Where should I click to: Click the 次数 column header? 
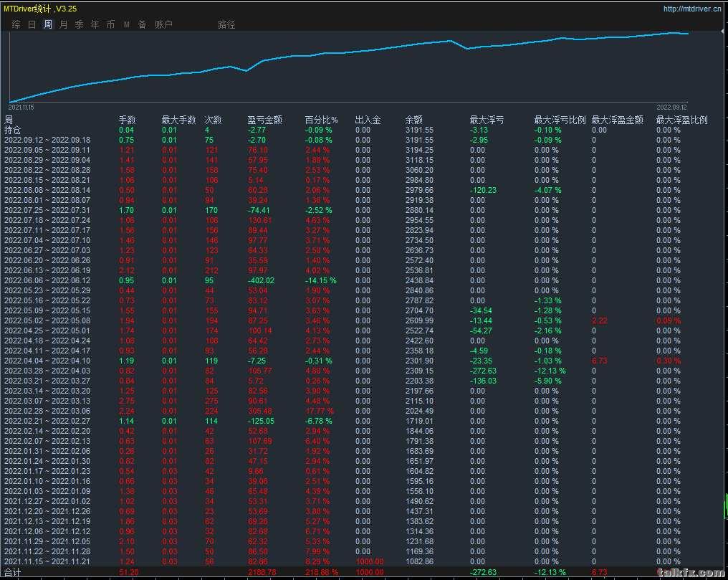coord(213,120)
